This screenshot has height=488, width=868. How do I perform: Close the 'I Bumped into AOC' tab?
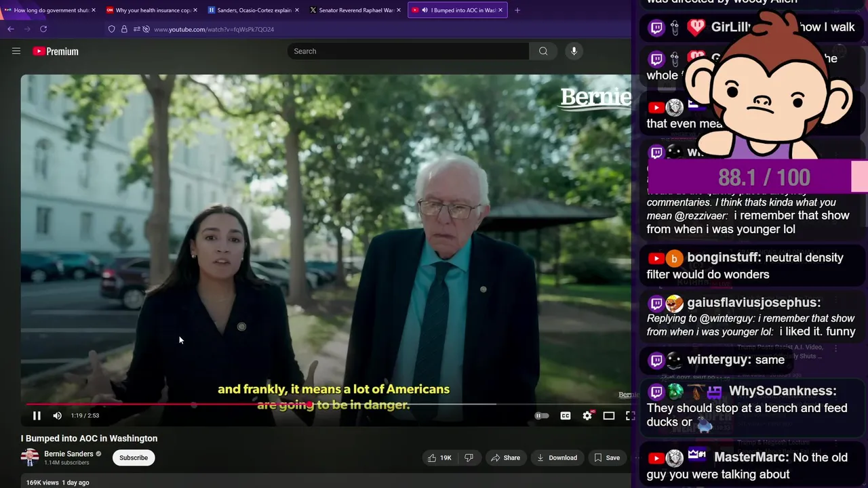pos(500,10)
